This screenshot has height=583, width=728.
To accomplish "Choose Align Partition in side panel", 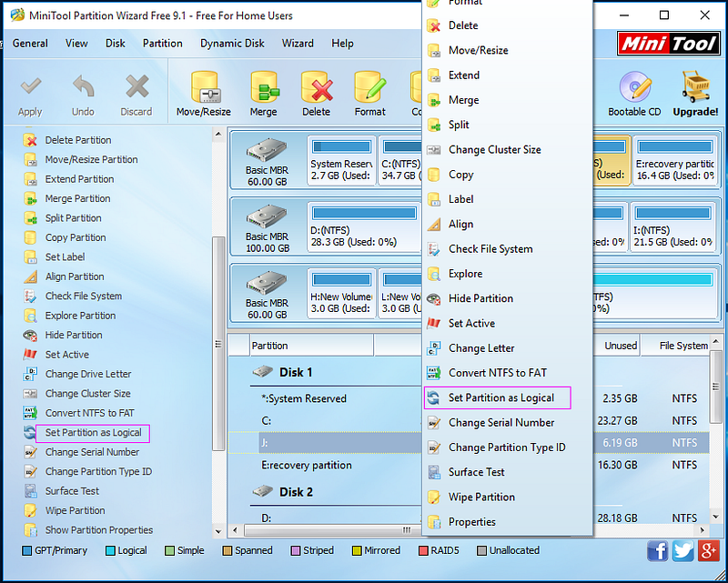I will [x=75, y=276].
